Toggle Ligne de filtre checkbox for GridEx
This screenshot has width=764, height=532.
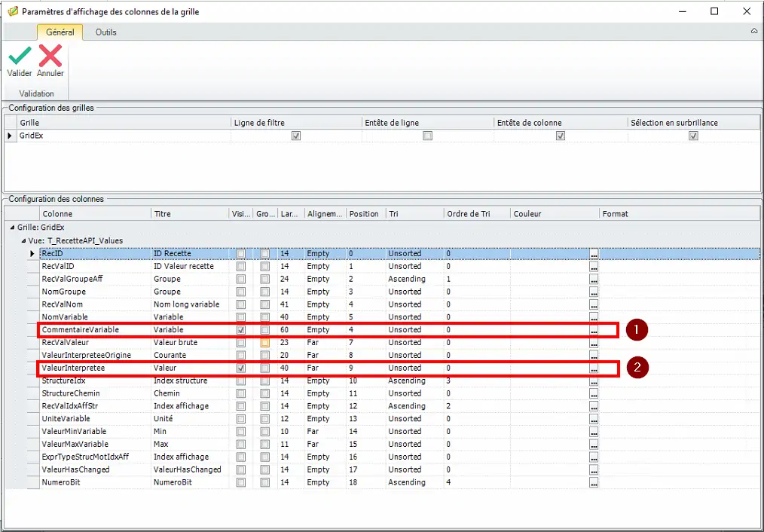(296, 136)
